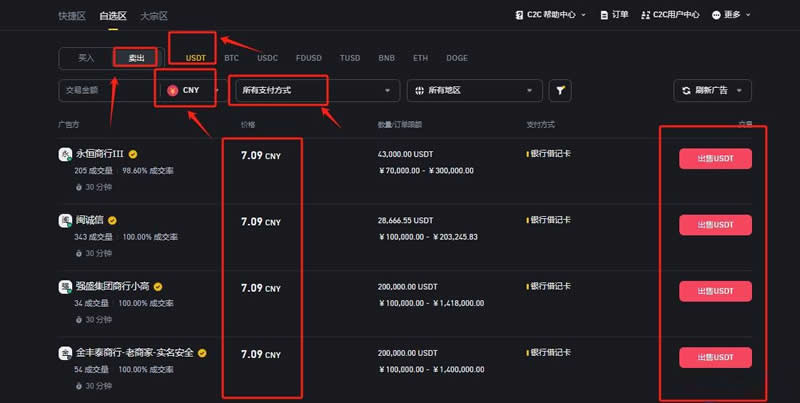
Task: Click verified badge next to 强盛集团商行小高
Action: pos(156,286)
